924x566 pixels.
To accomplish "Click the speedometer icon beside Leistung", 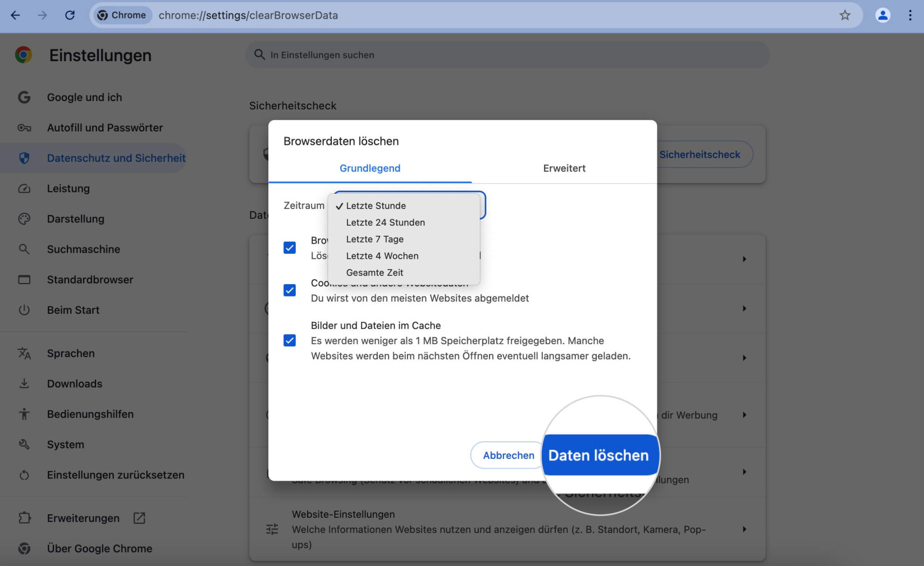I will coord(24,189).
